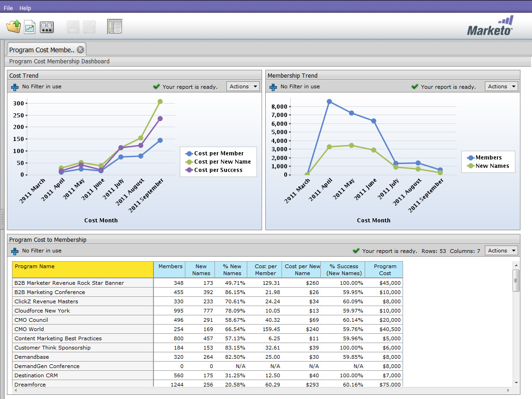Open Actions dropdown in Membership Trend panel

pyautogui.click(x=501, y=86)
